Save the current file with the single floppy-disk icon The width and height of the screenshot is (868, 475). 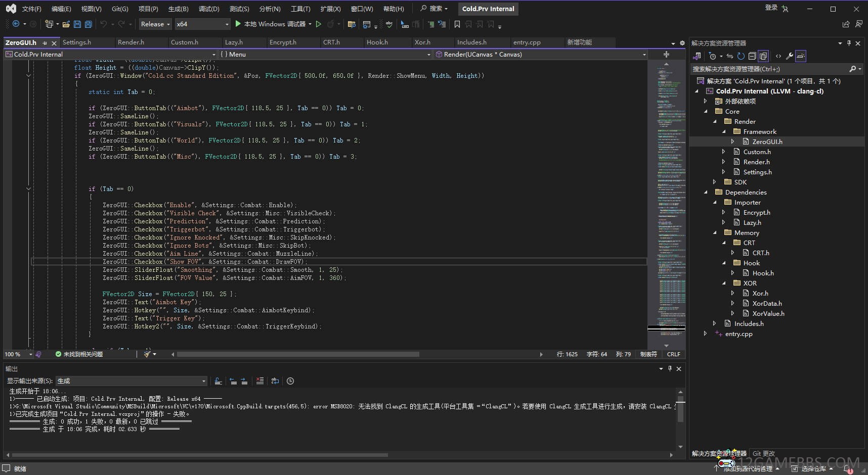pos(77,24)
